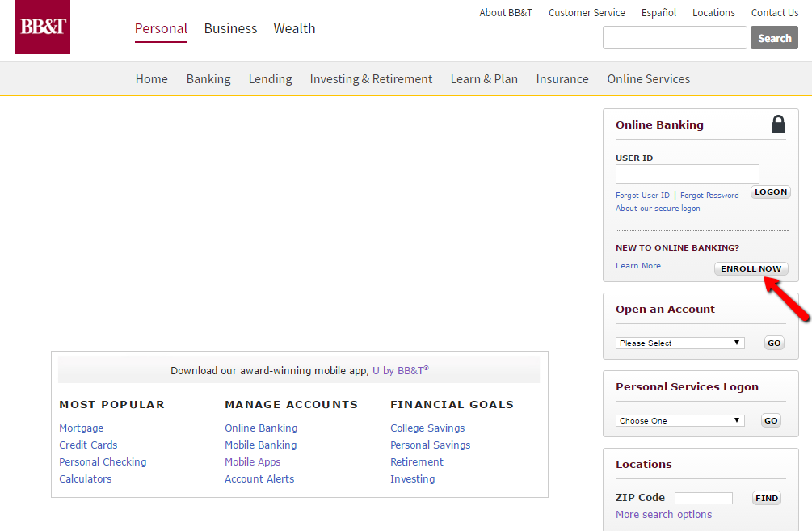Open Investing & Retirement menu

coord(371,78)
